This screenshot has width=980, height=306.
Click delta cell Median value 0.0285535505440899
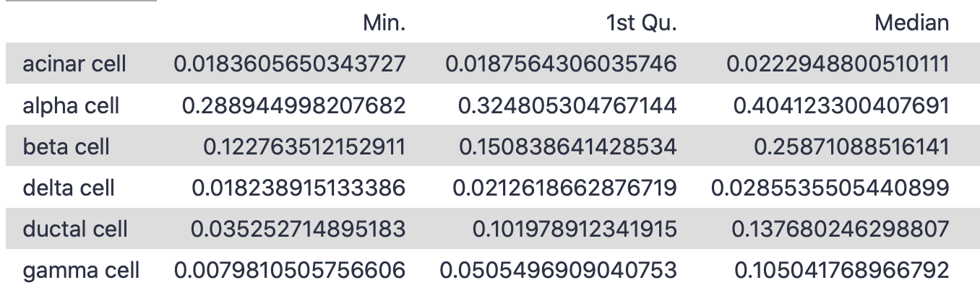(x=830, y=188)
